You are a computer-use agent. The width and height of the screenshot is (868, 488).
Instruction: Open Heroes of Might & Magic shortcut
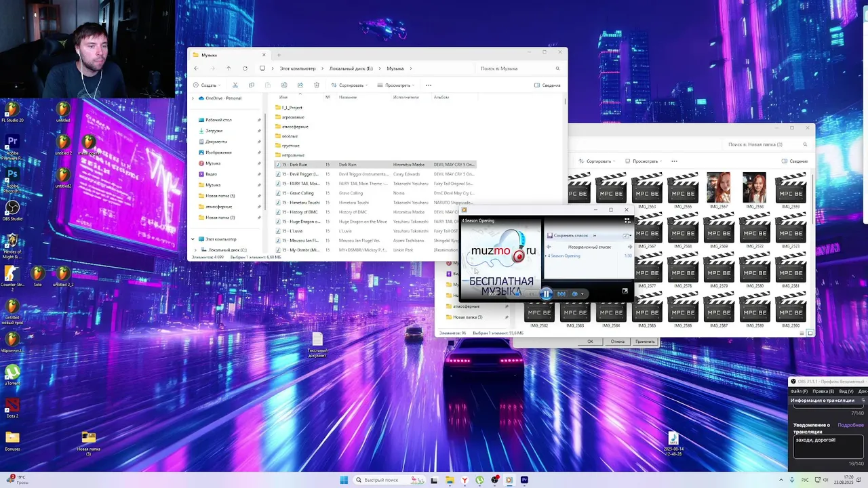[12, 245]
